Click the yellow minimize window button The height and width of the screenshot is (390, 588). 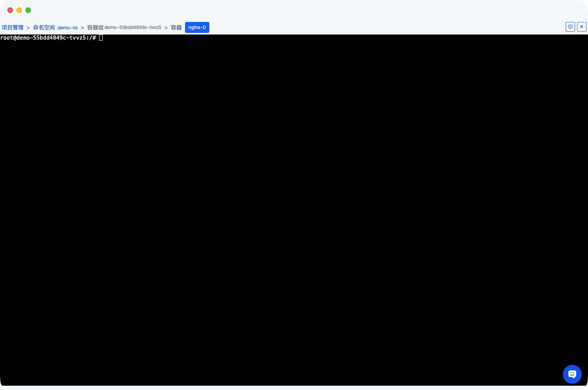coord(19,10)
